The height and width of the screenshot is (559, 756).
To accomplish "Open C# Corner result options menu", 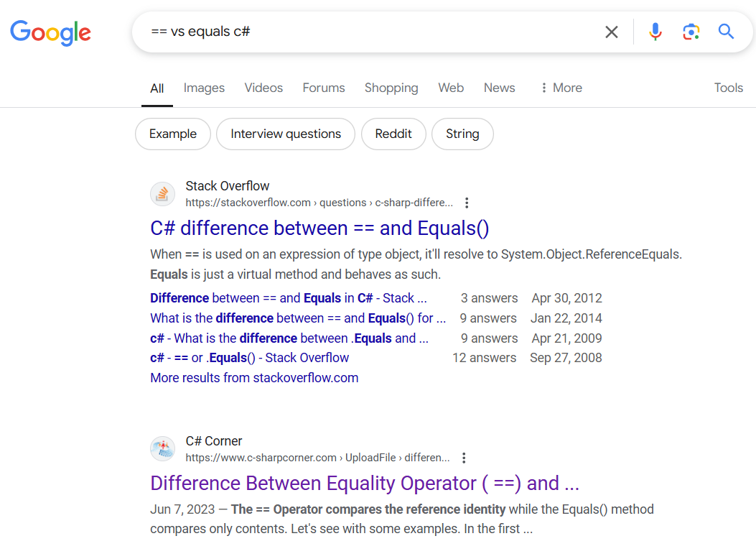I will point(464,458).
